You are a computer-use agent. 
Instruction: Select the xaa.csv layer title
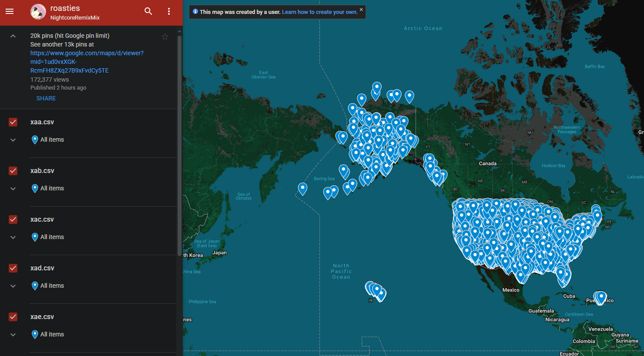coord(42,122)
